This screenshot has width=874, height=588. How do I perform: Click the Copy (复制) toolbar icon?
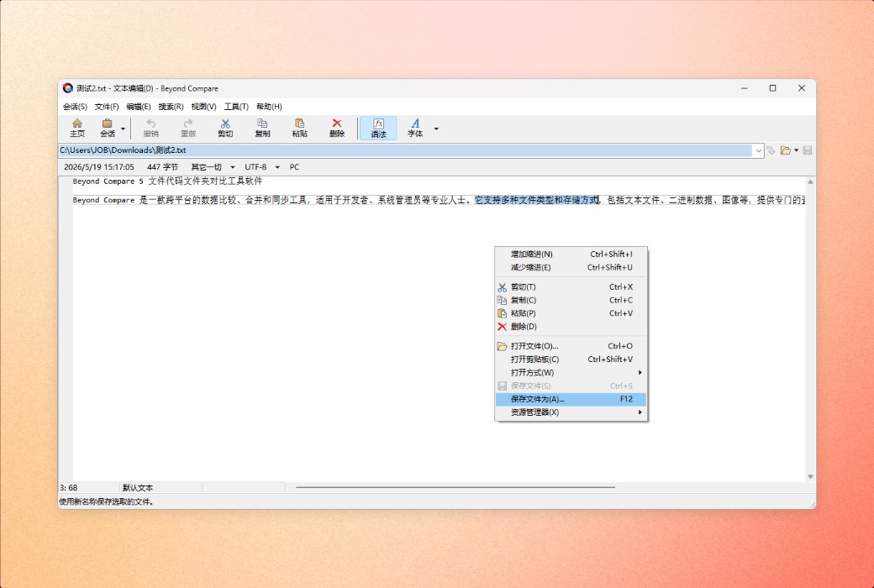[262, 128]
